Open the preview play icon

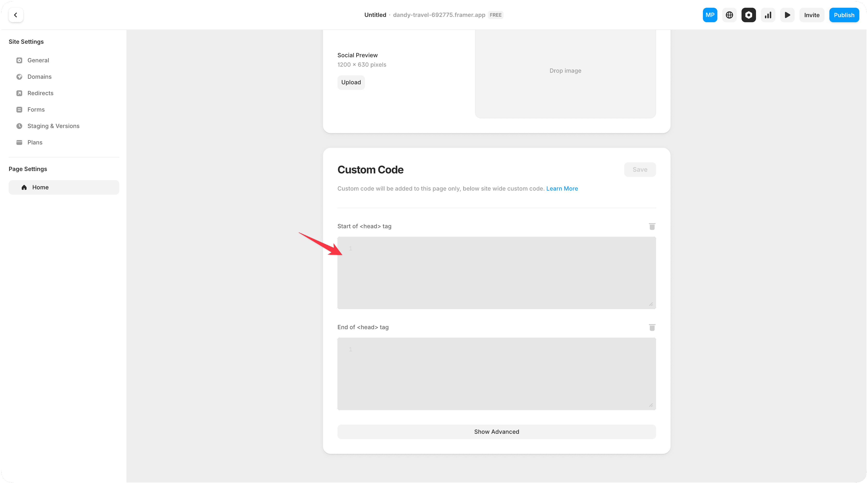tap(787, 15)
